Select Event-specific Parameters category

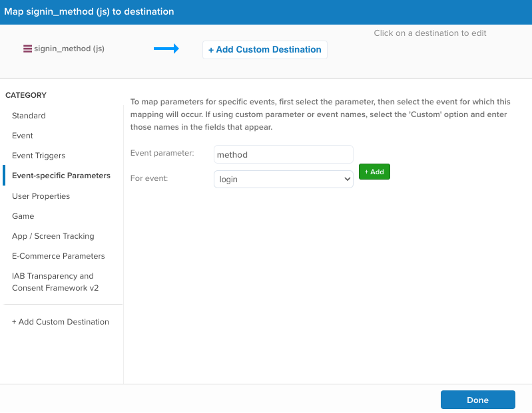point(61,176)
